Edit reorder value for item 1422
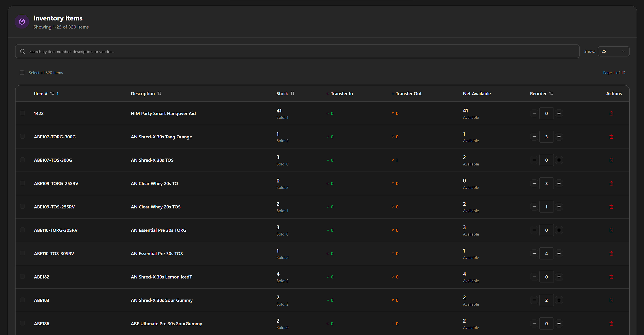The width and height of the screenshot is (644, 335). (x=546, y=113)
